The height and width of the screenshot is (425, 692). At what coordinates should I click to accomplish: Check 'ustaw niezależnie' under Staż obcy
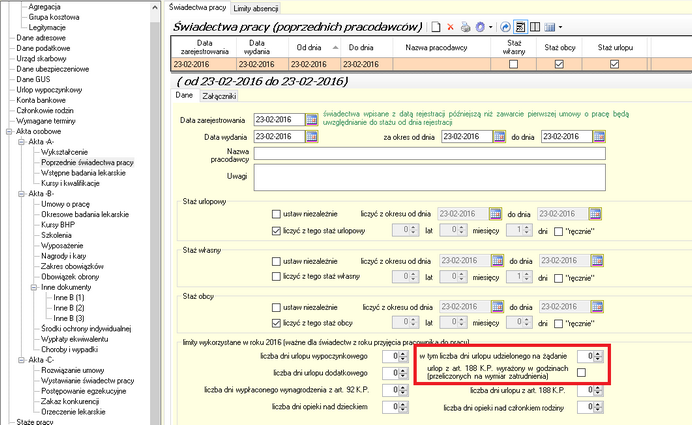pyautogui.click(x=276, y=307)
